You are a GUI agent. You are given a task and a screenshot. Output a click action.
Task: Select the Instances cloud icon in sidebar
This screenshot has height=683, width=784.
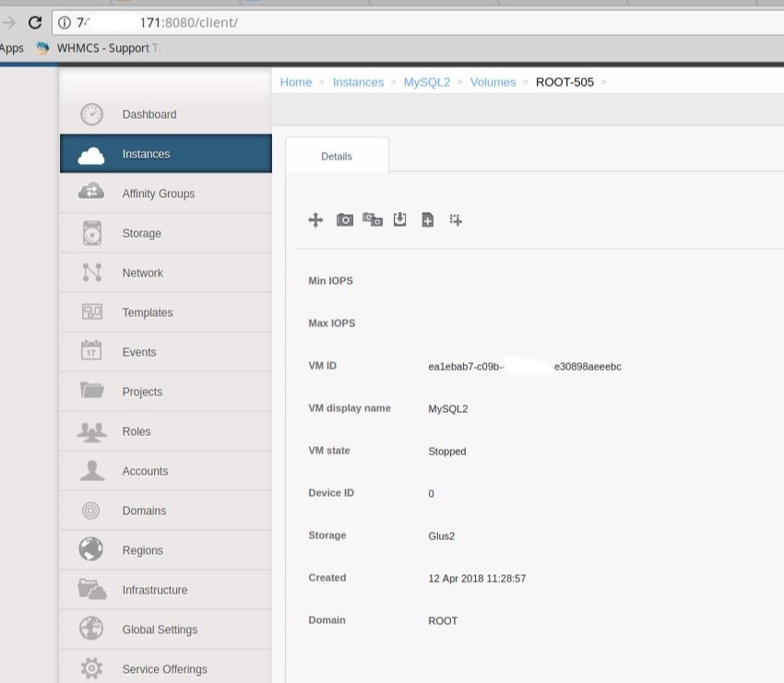(x=91, y=156)
